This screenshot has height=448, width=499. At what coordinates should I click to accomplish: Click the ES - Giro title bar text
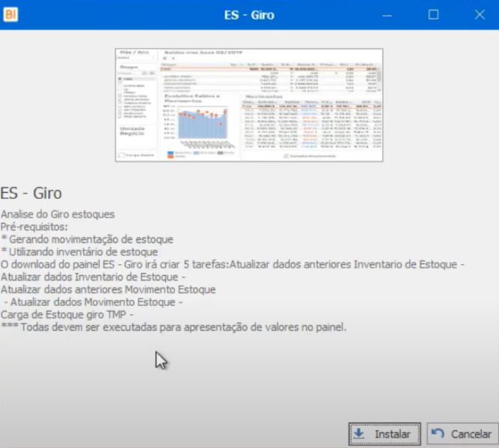(x=249, y=15)
